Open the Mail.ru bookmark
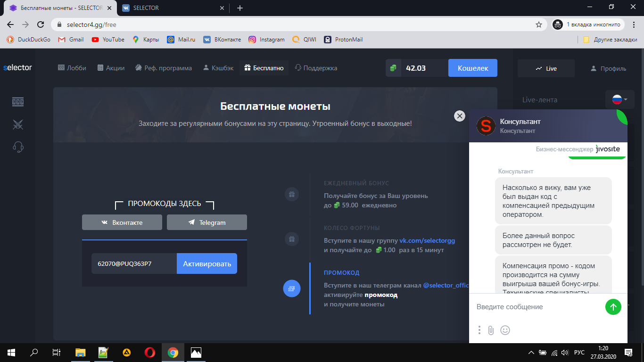 coord(182,40)
